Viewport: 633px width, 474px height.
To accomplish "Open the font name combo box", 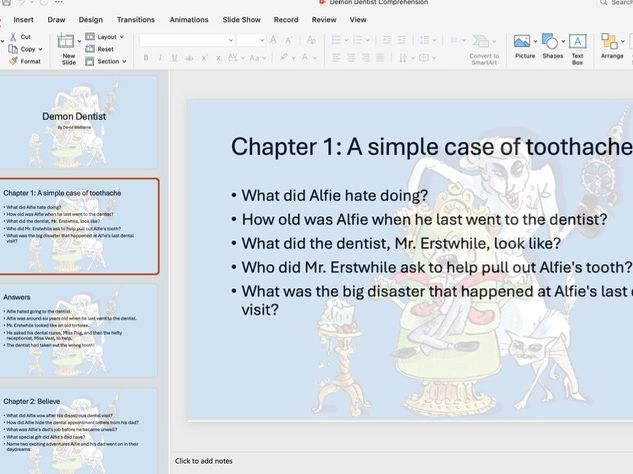I will pos(187,40).
